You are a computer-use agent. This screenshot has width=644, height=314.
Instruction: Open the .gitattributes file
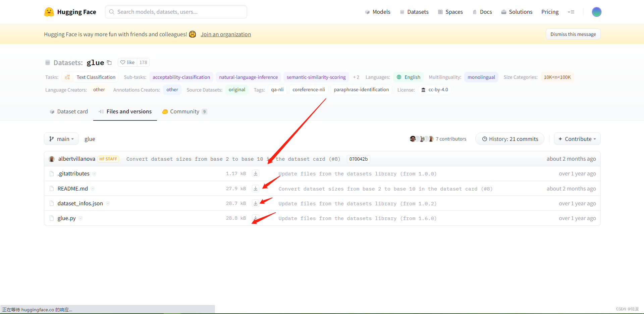tap(73, 173)
